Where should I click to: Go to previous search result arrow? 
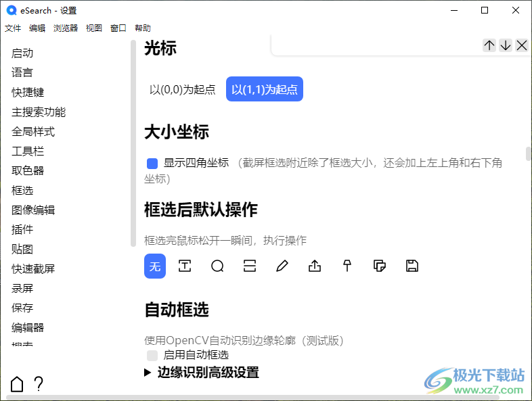[x=489, y=45]
